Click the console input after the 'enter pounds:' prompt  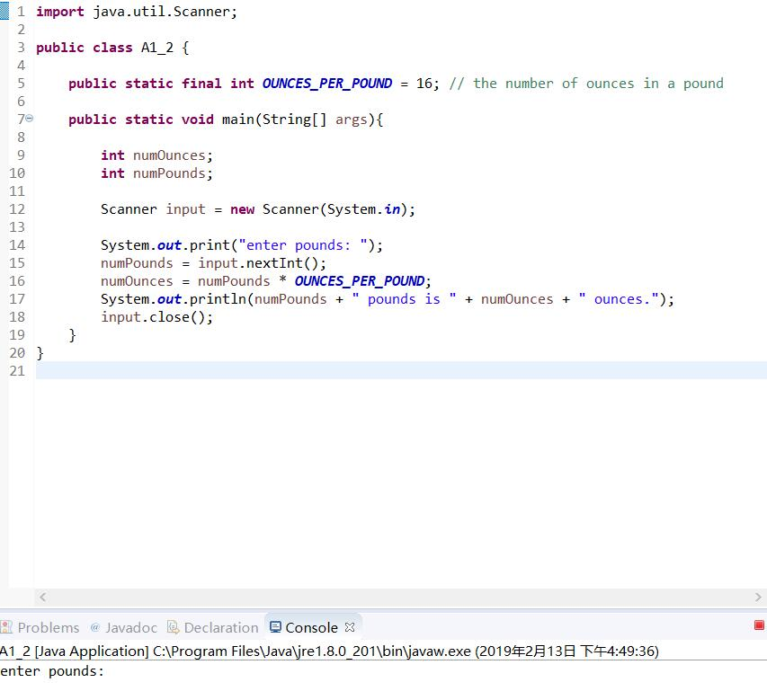(x=117, y=670)
